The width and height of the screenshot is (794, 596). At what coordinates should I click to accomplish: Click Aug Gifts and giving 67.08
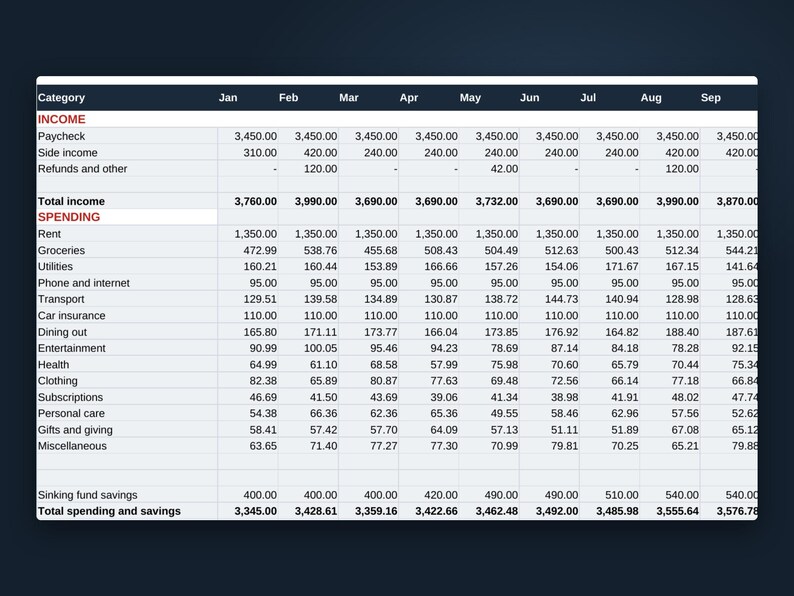pyautogui.click(x=670, y=430)
